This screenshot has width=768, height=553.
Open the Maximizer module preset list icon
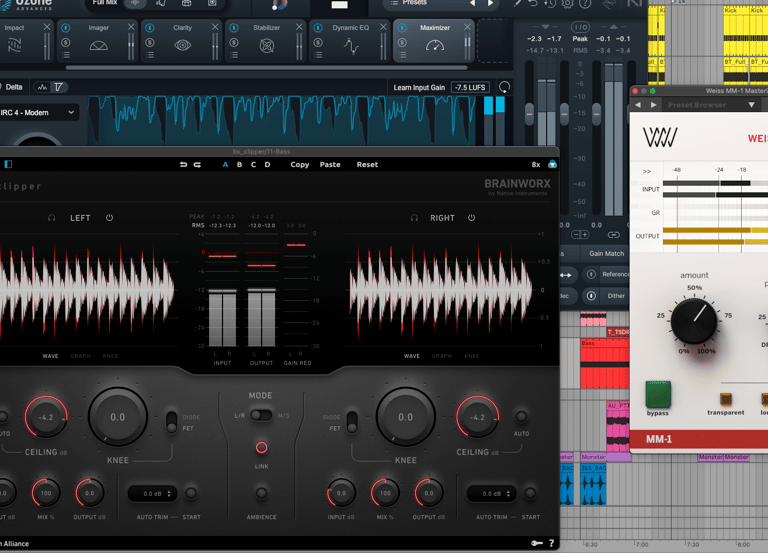tap(403, 55)
